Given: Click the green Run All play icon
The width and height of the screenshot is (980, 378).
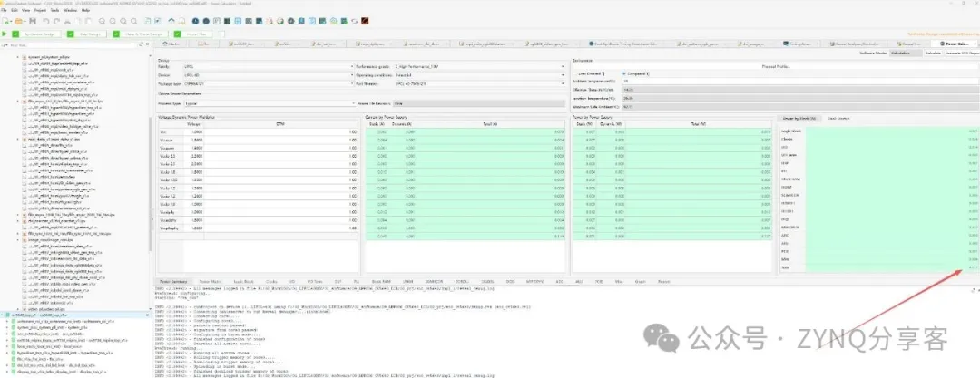Looking at the screenshot, I should click(5, 34).
